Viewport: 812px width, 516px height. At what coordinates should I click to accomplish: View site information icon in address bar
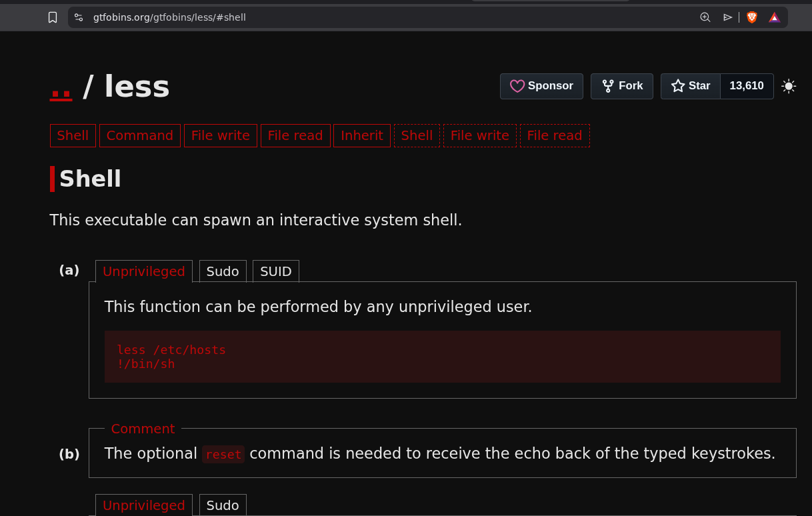(x=79, y=17)
